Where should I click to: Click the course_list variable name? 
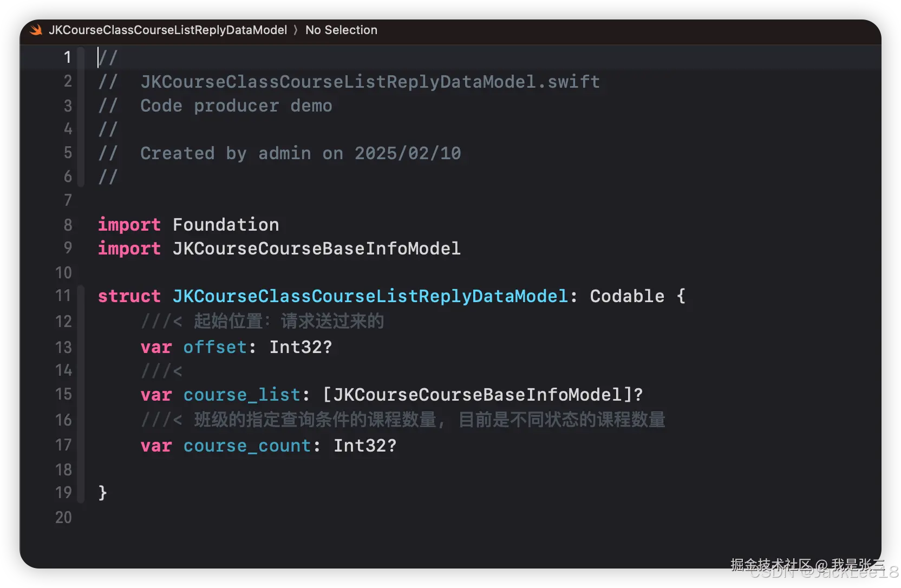point(241,395)
